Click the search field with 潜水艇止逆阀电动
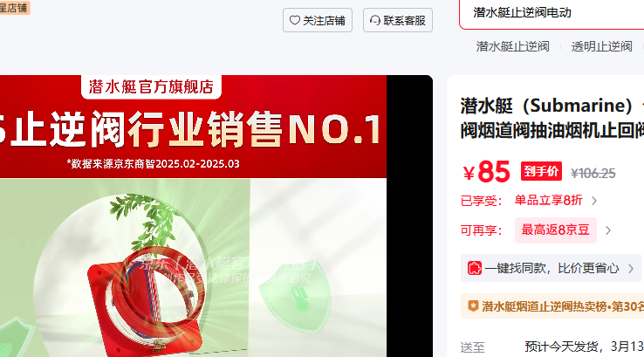Screen dimensions: 644x357 click(x=552, y=13)
